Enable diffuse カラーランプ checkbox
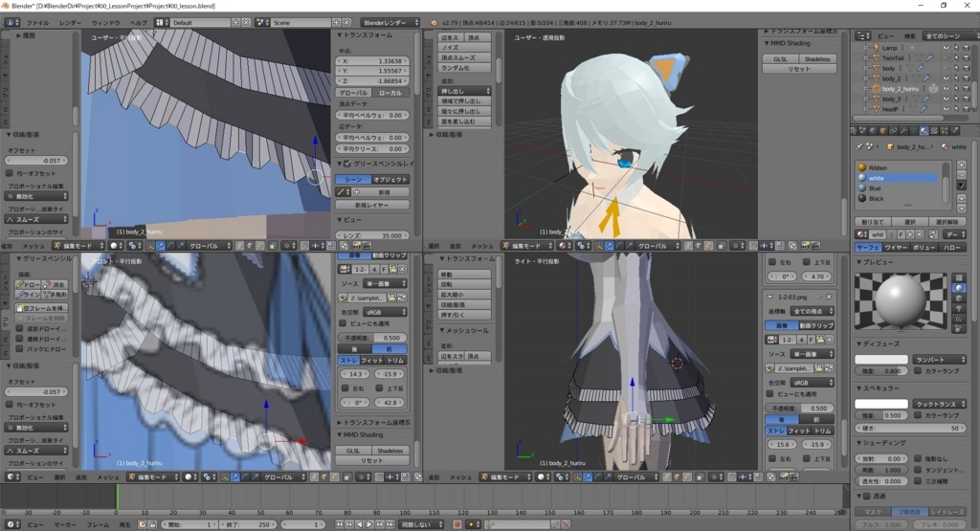Screen dimensions: 980x531 coord(918,371)
